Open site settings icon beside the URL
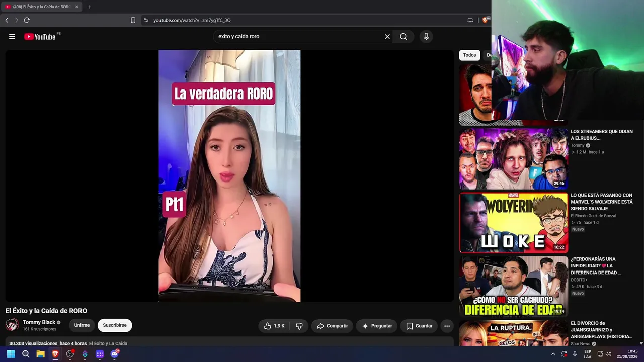Image resolution: width=644 pixels, height=362 pixels. click(x=146, y=20)
